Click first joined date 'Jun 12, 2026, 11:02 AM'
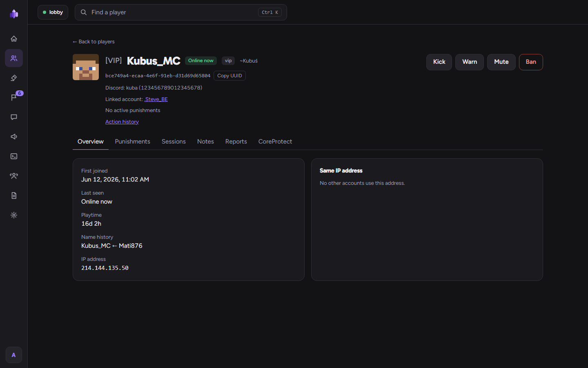 point(115,180)
